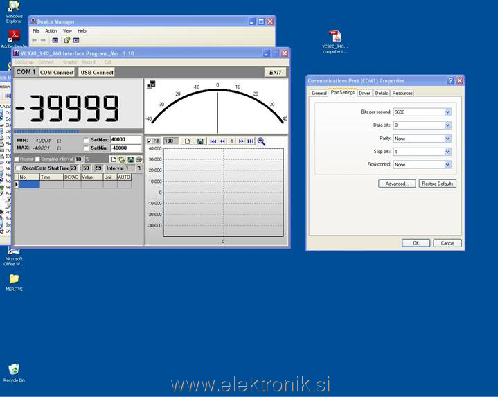500x399 pixels.
Task: Click the print icon in the record table toolbar
Action: (x=139, y=160)
